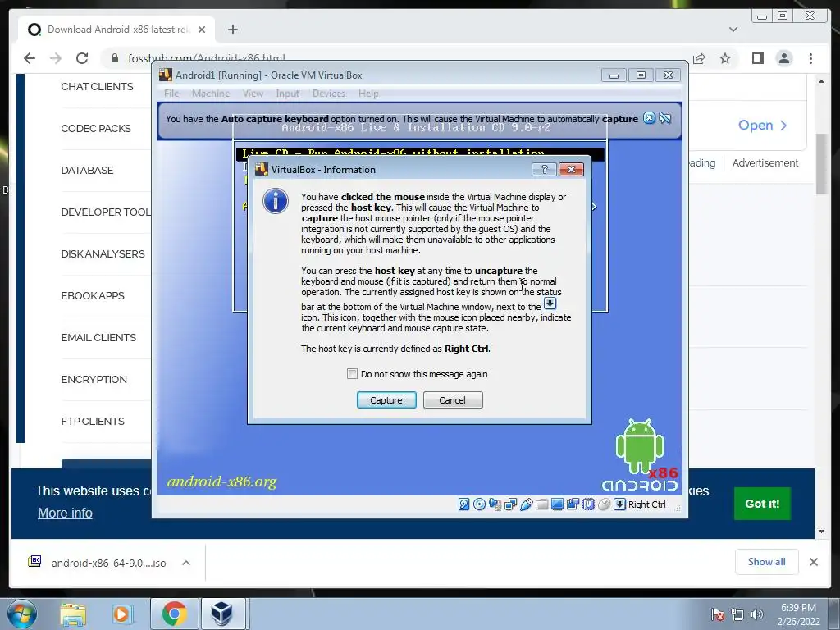Click the hard disk activity icon in VirtualBox status bar
The height and width of the screenshot is (630, 840).
click(x=464, y=504)
